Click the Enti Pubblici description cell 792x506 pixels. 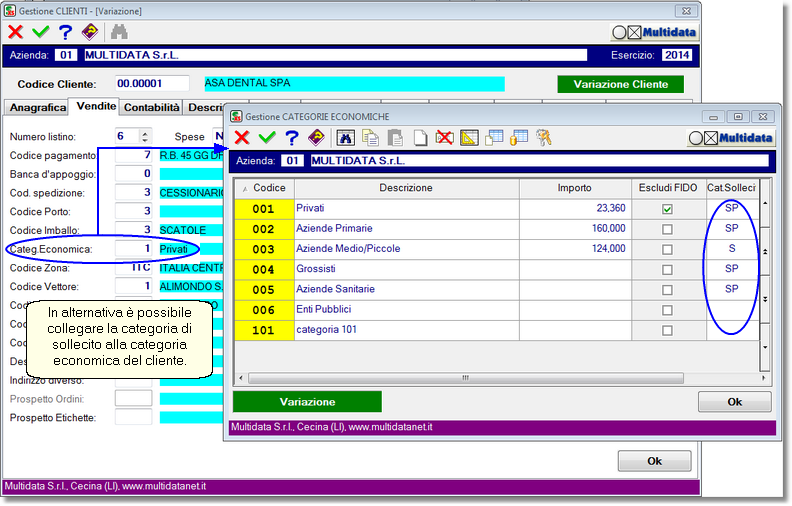407,310
